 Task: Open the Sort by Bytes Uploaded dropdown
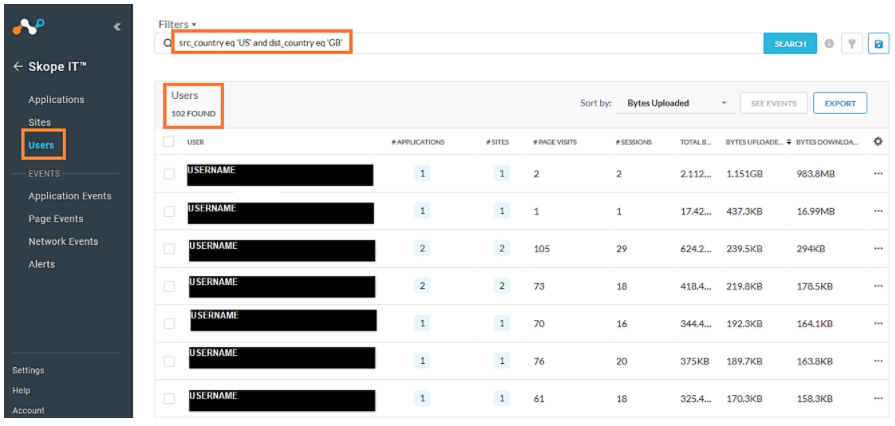coord(676,103)
